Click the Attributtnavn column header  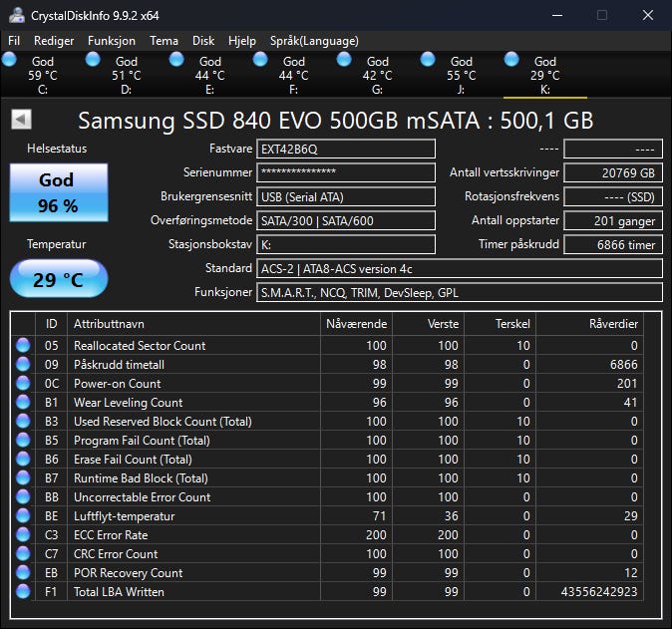point(193,324)
